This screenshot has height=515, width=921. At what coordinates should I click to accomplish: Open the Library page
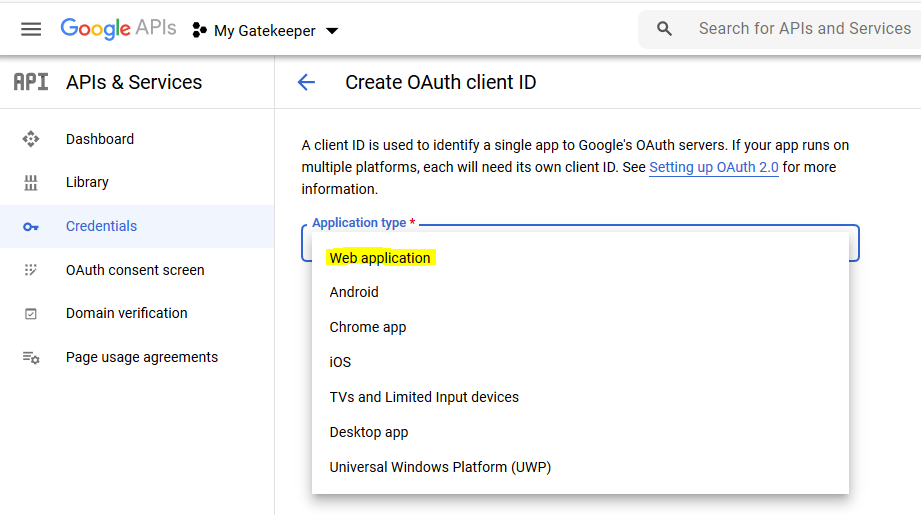pos(87,182)
